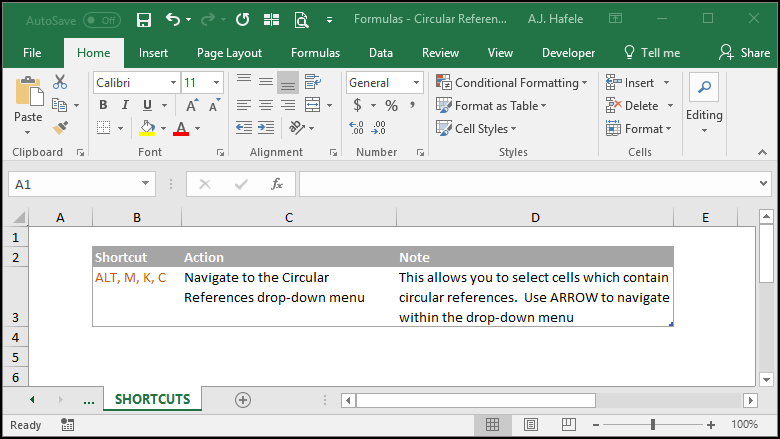
Task: Expand the Conditional Formatting menu
Action: coord(511,83)
